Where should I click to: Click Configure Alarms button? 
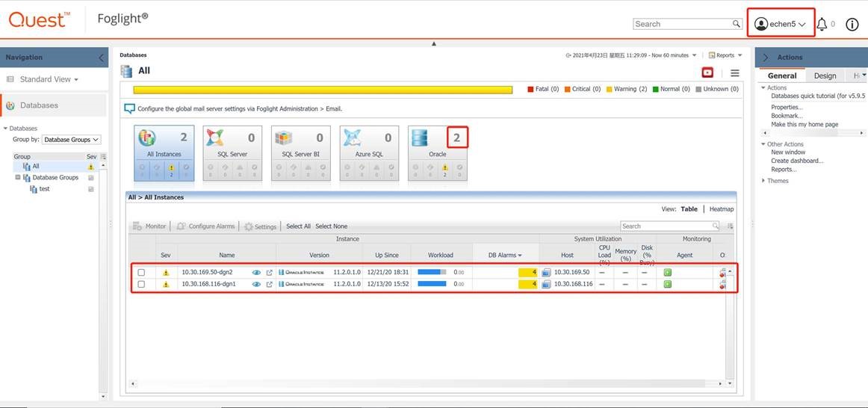(205, 226)
